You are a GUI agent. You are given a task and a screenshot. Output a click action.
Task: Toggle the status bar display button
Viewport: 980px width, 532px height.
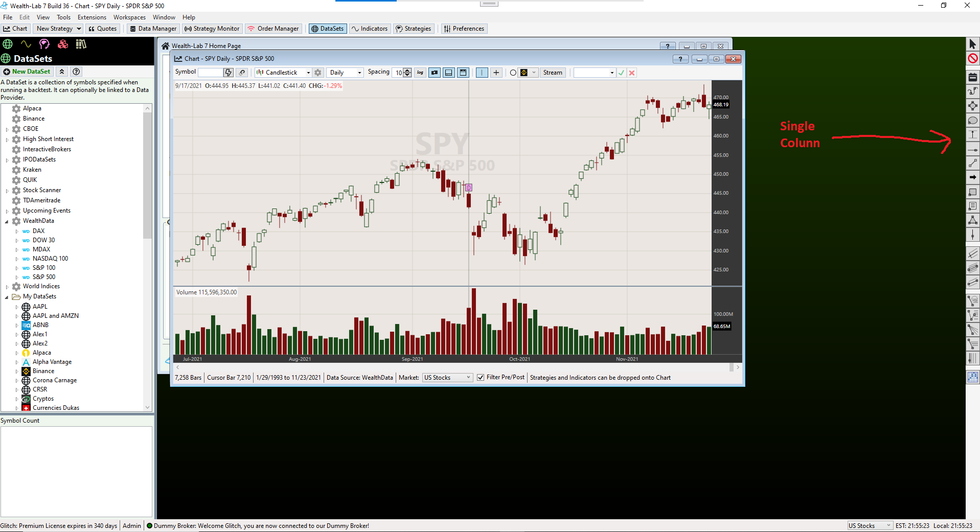tap(463, 73)
